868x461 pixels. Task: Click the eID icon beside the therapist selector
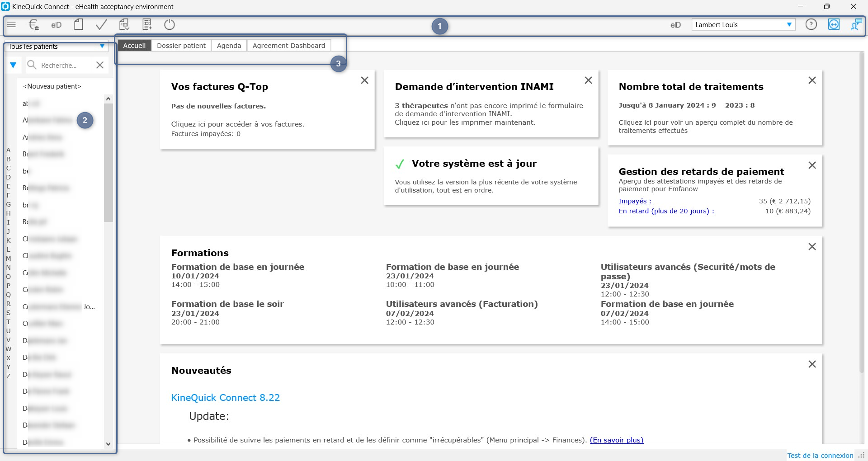pyautogui.click(x=675, y=25)
